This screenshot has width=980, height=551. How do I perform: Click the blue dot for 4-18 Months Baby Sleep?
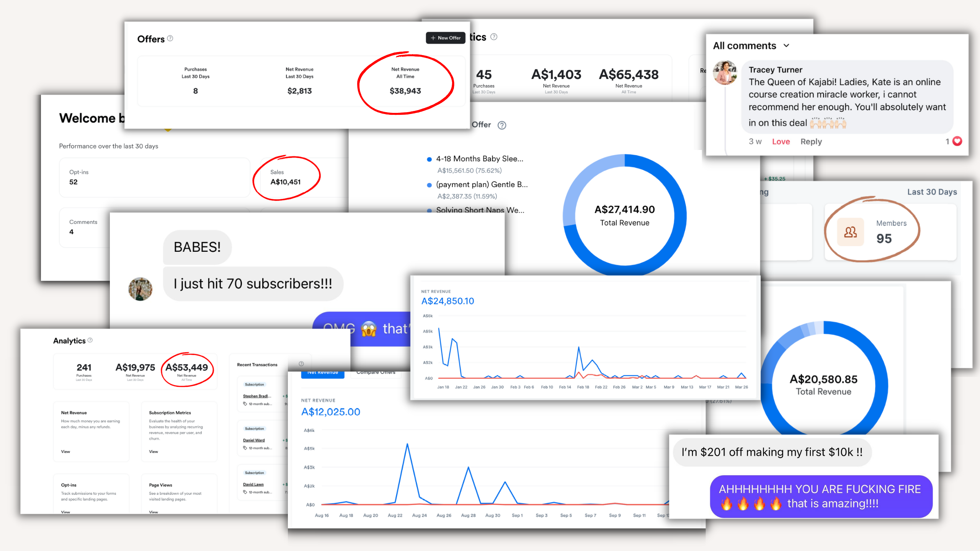point(429,159)
